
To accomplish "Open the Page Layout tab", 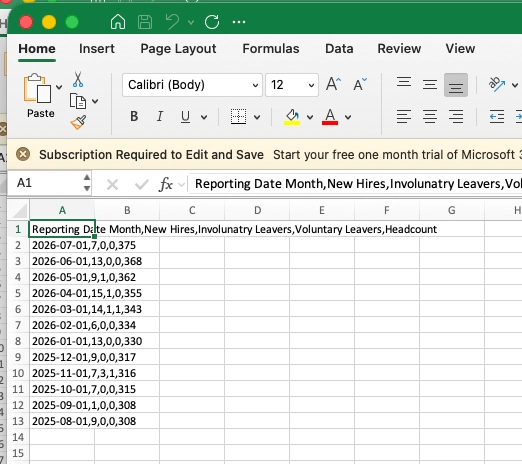I will pyautogui.click(x=178, y=49).
